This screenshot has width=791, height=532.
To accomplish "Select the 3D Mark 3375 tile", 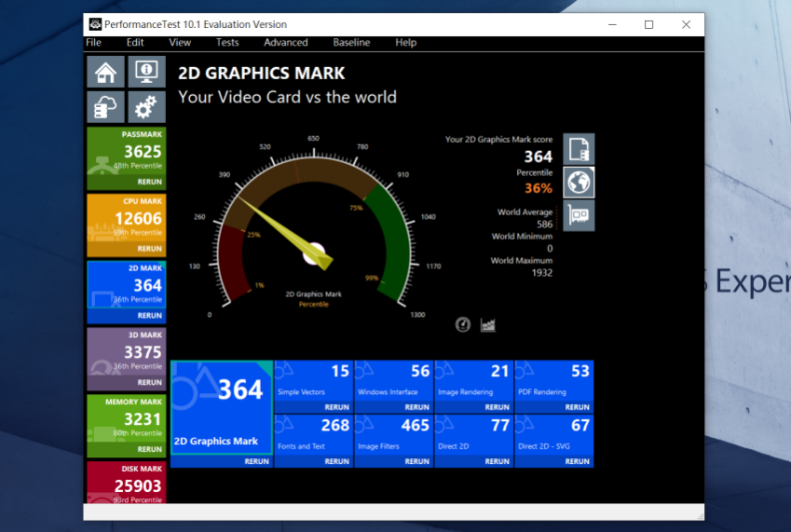I will pos(127,353).
